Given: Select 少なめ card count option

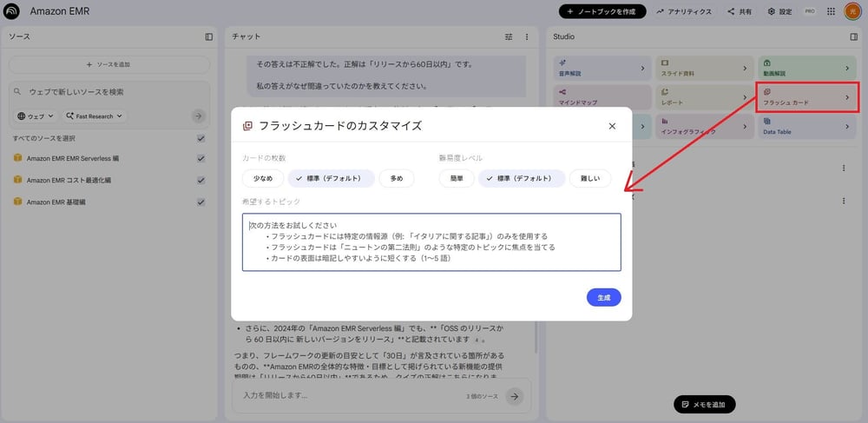Looking at the screenshot, I should 262,178.
